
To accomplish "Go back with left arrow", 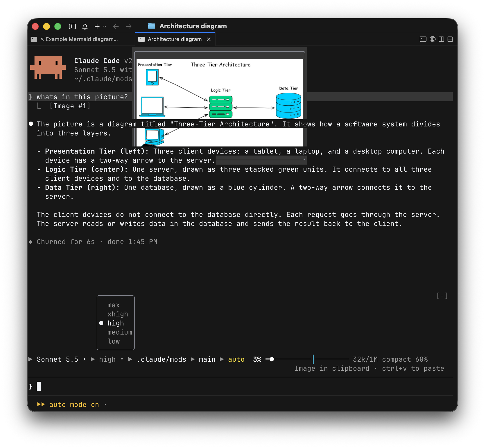I will [x=116, y=26].
